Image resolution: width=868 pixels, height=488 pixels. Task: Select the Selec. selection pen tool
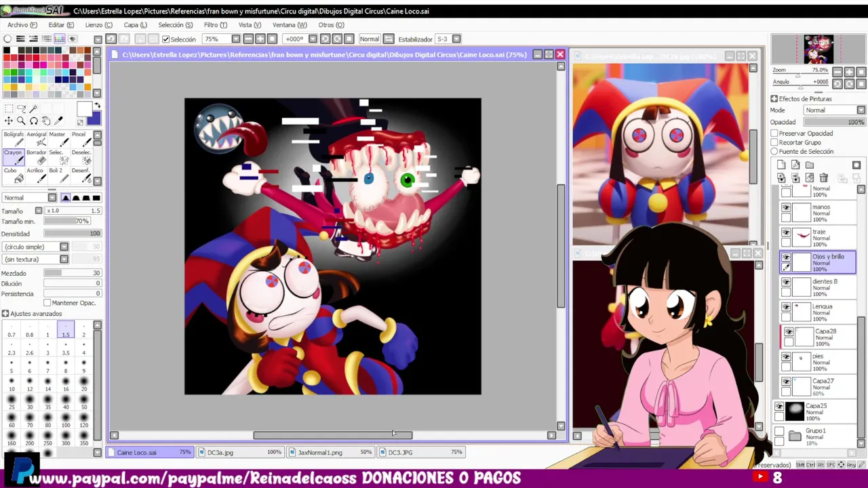click(x=58, y=157)
